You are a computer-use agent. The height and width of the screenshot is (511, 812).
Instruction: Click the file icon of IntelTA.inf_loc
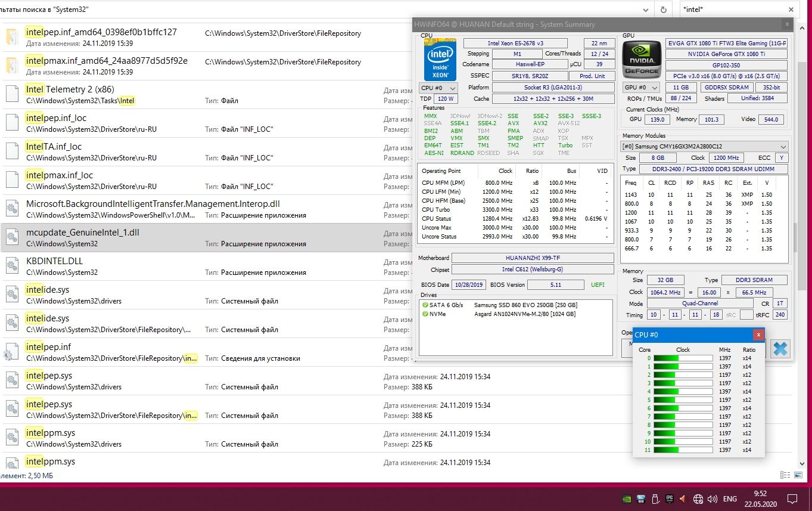[x=12, y=151]
